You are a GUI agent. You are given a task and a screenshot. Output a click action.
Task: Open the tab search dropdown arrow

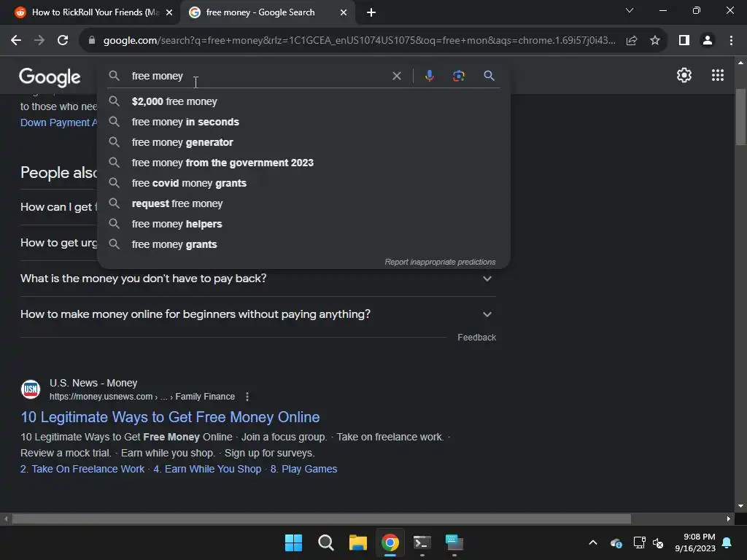pos(630,10)
